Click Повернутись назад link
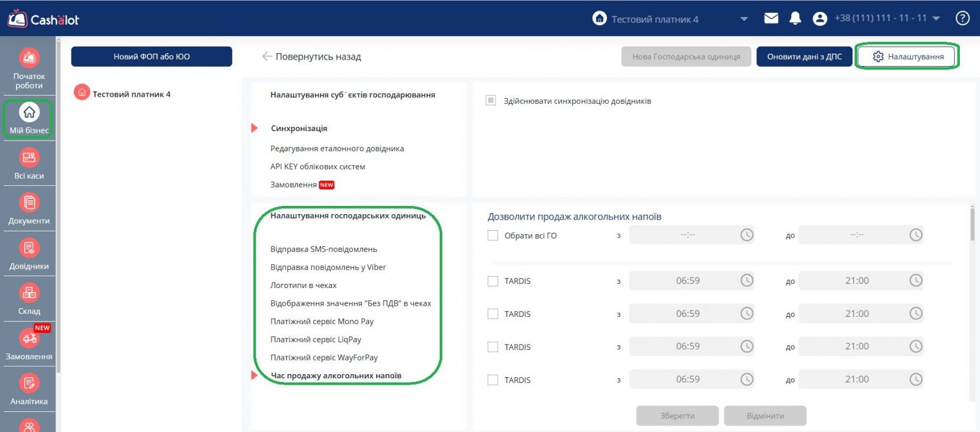 click(x=312, y=57)
